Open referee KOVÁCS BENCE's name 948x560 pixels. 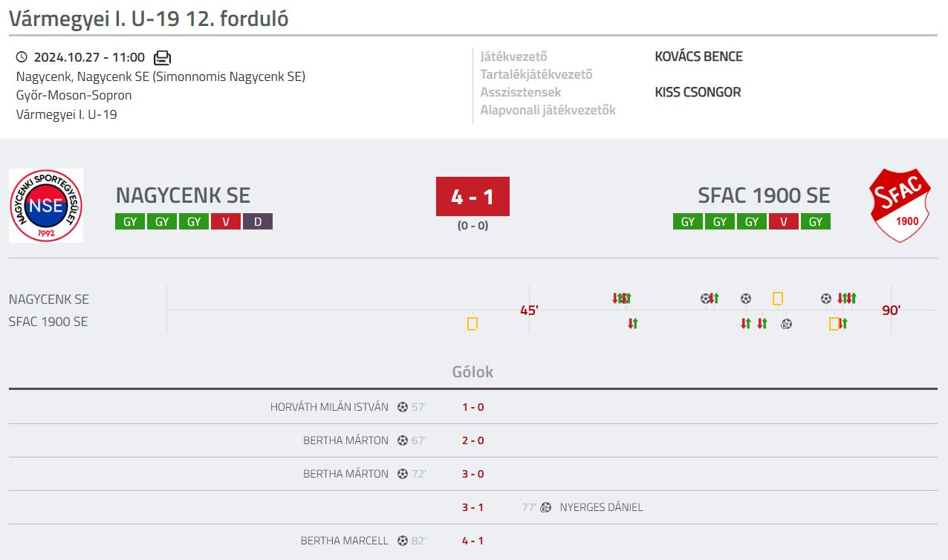[x=698, y=56]
